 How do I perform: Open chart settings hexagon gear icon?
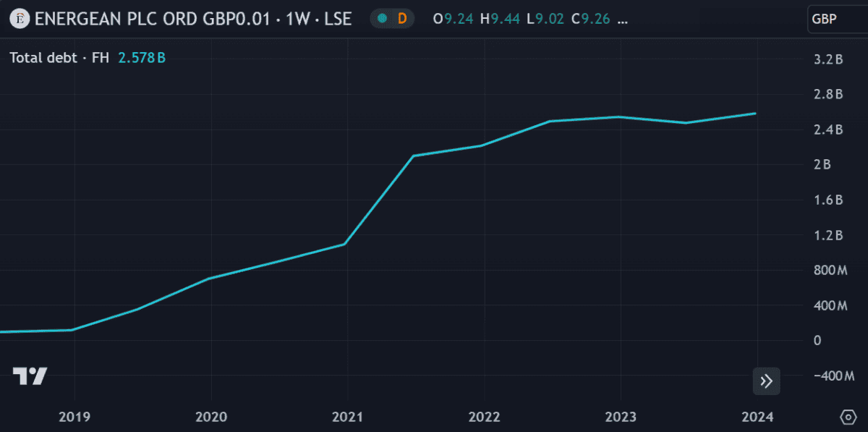pos(848,418)
